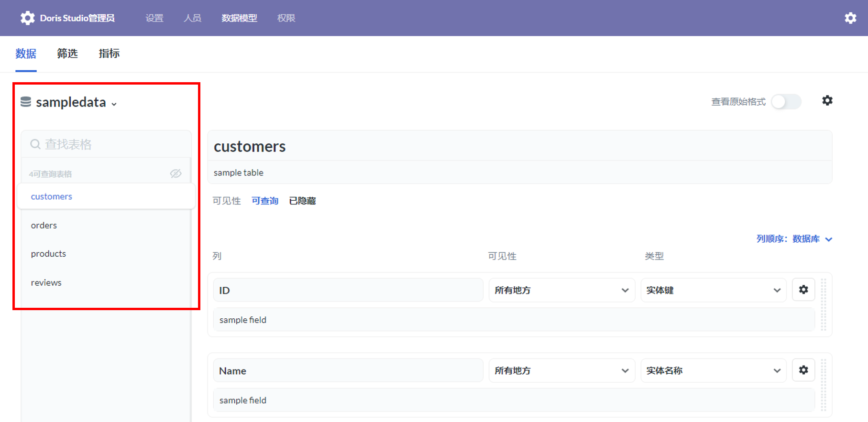Go to 权限 in top navigation
The width and height of the screenshot is (868, 422).
286,18
